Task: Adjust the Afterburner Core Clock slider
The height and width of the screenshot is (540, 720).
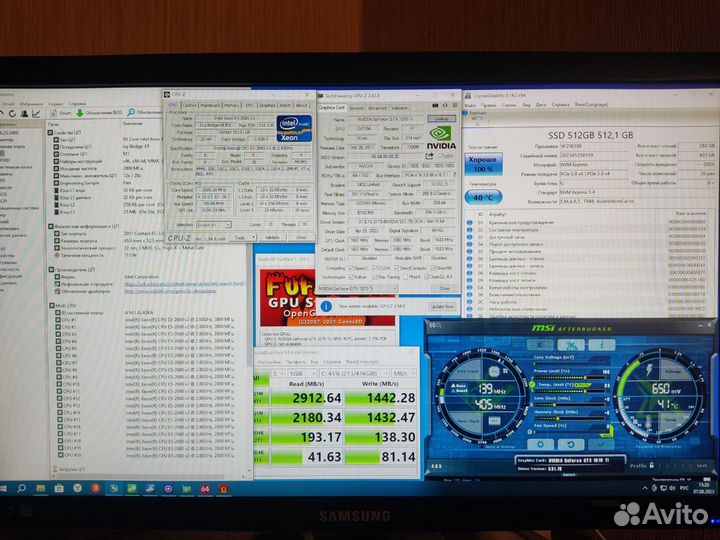Action: click(x=568, y=405)
